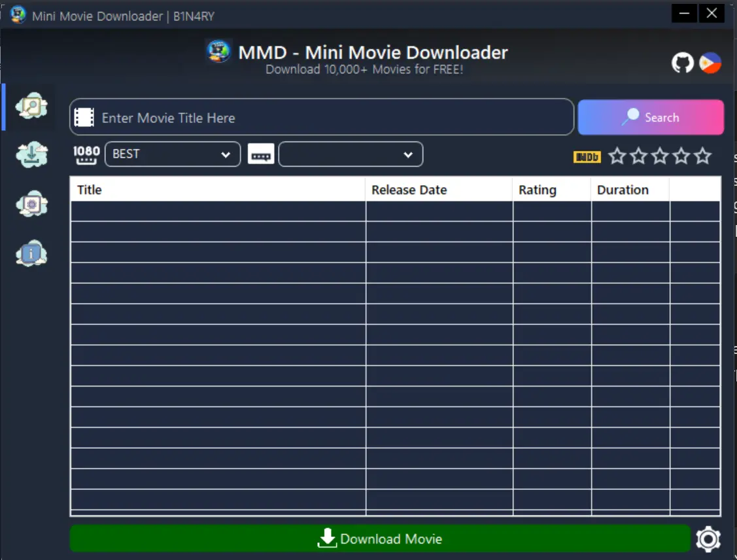
Task: Minimize the Mini Movie Downloader window
Action: tap(684, 13)
